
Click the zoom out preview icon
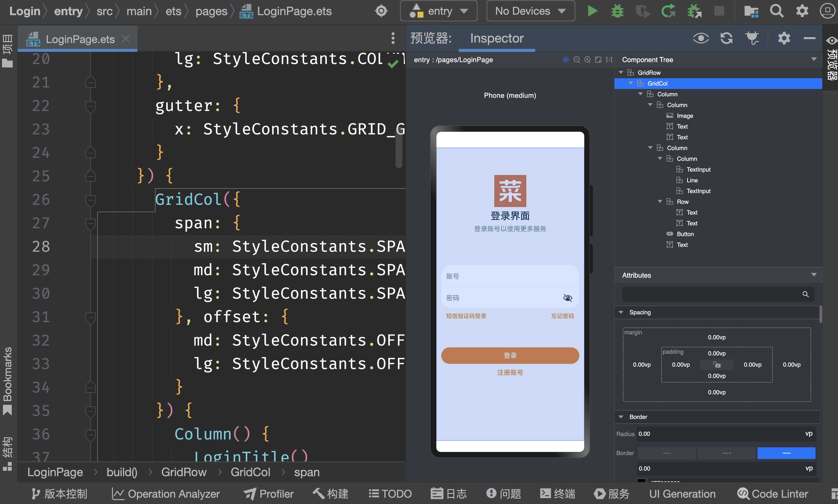pos(576,60)
